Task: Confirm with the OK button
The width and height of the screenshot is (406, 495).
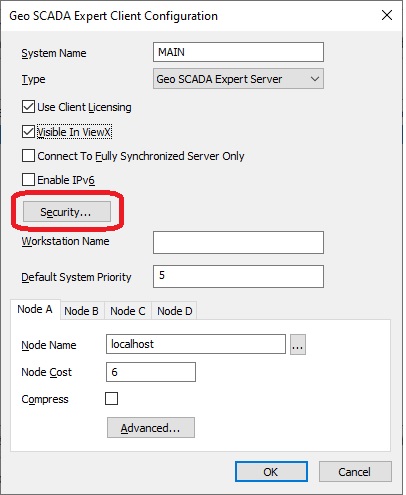Action: click(271, 472)
